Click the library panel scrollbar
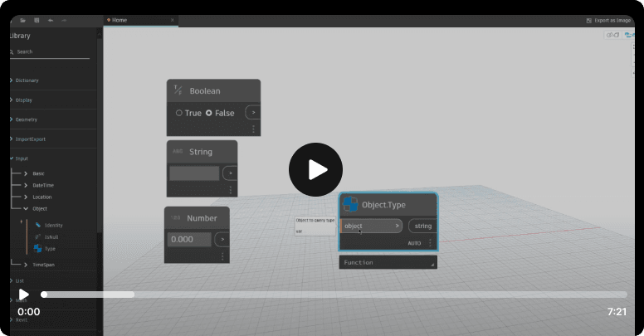The width and height of the screenshot is (644, 336). 99,135
